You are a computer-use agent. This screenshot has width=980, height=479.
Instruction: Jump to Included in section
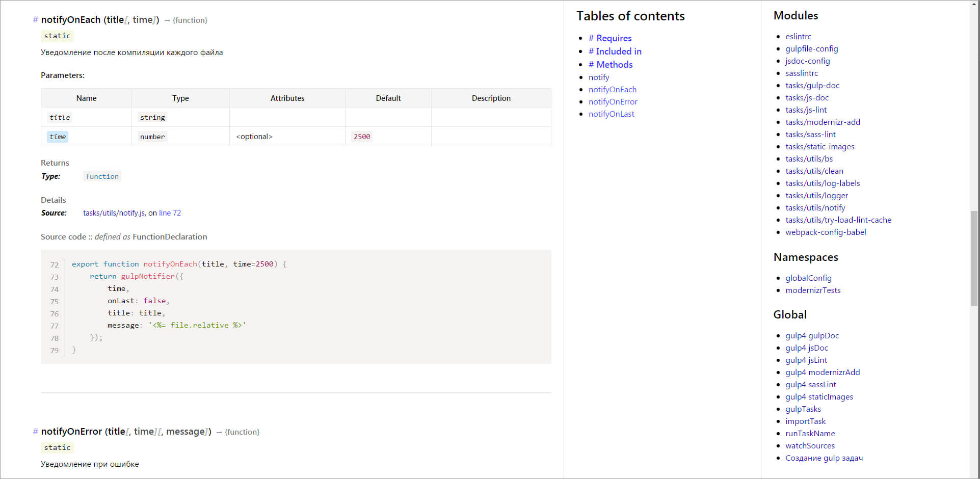pos(615,51)
